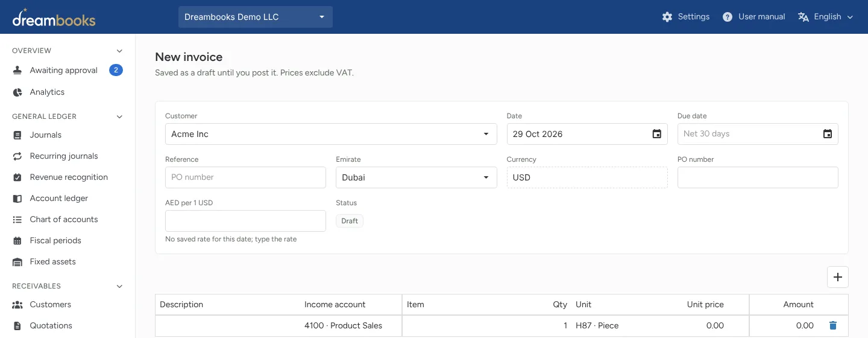
Task: Click the Awaiting approval stamp icon
Action: (17, 71)
